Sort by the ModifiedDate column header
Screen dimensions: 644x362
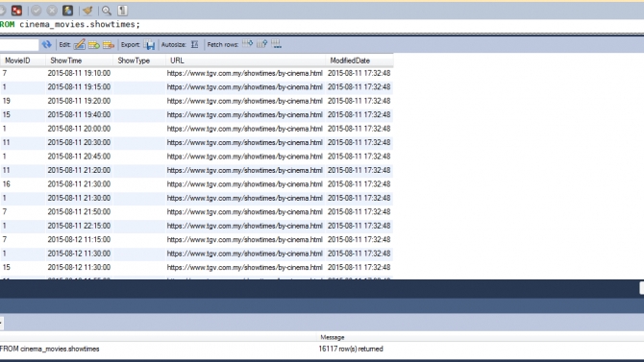click(359, 60)
